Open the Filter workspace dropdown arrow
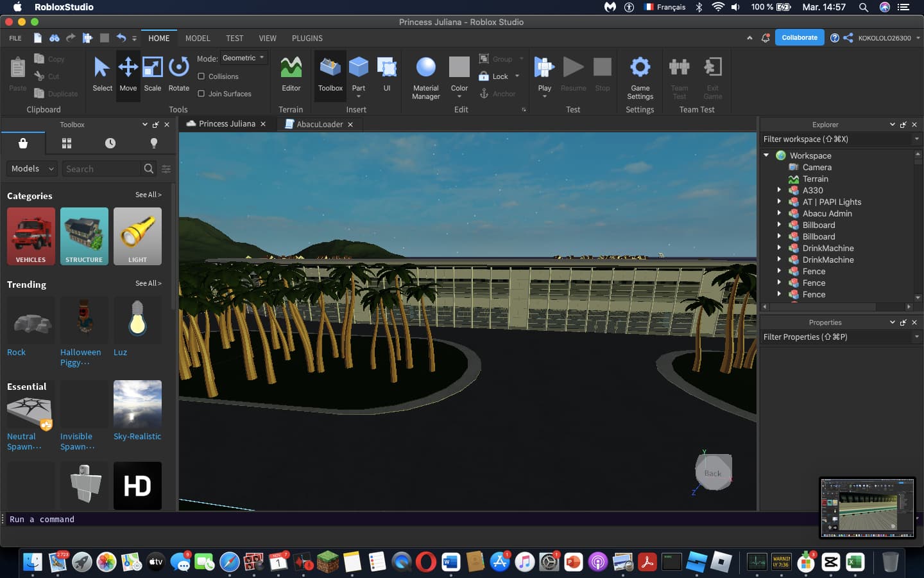924x578 pixels. coord(916,139)
